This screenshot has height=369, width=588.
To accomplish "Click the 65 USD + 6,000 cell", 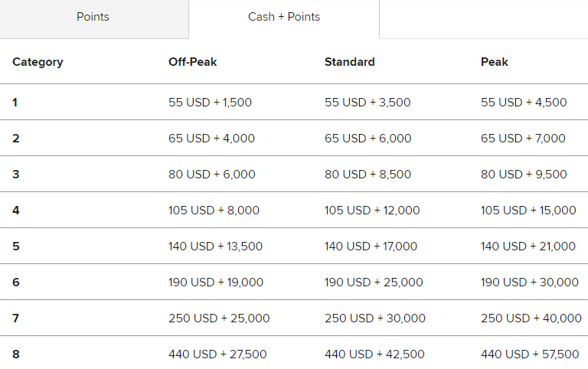I will tap(367, 139).
